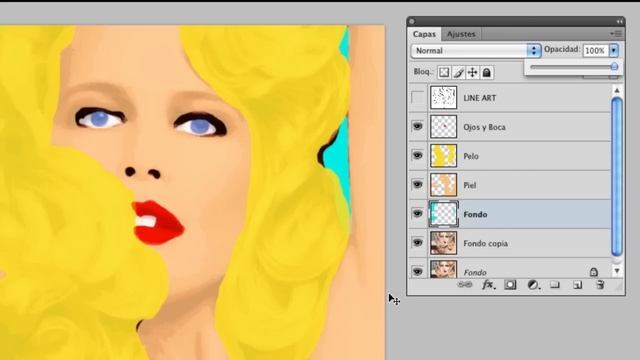The image size is (640, 360).
Task: Add a layer mask
Action: (510, 284)
